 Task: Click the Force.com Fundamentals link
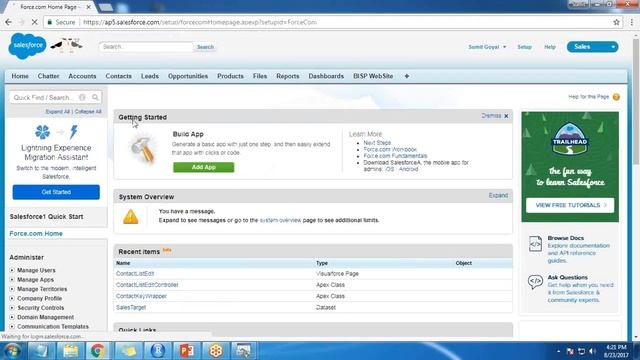point(395,156)
